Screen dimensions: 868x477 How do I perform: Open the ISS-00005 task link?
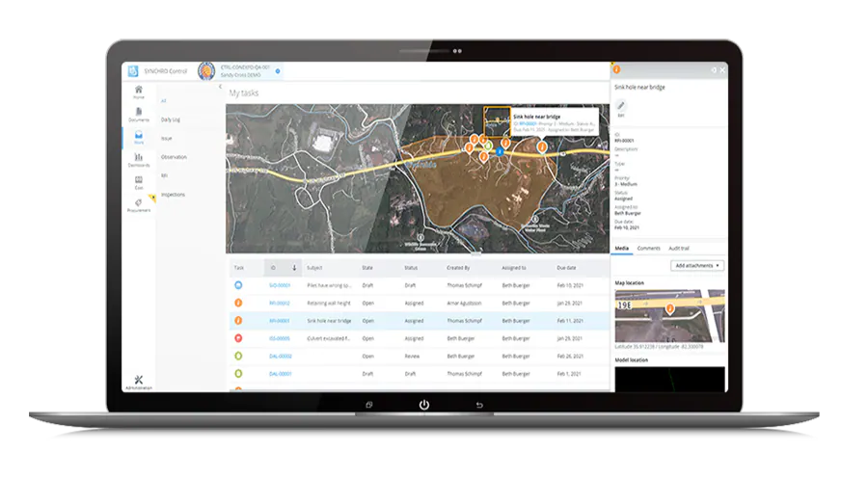click(280, 338)
